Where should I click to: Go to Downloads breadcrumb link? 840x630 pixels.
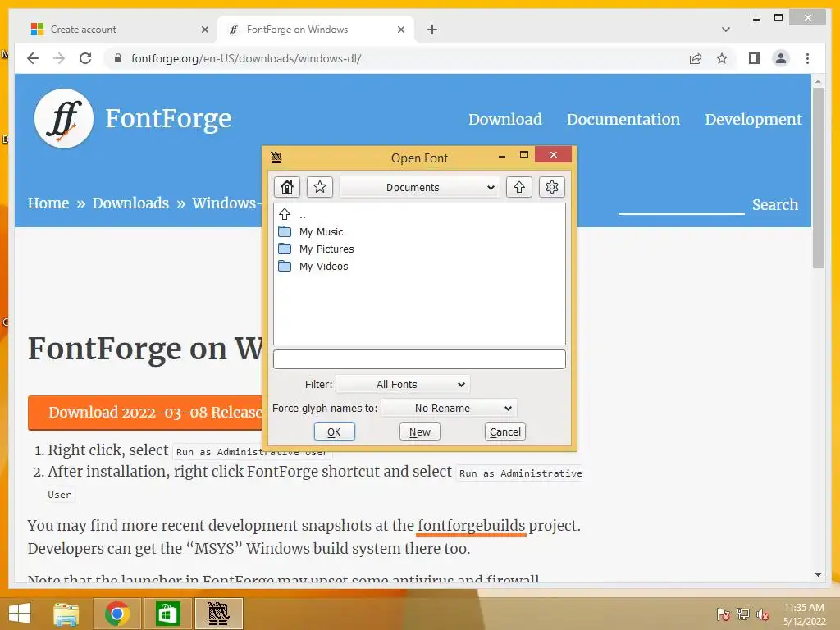tap(130, 203)
